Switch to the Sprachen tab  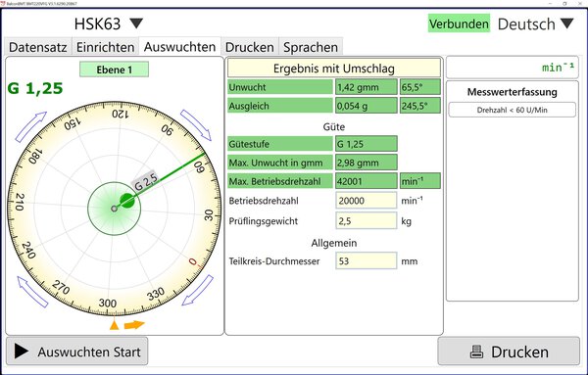311,47
